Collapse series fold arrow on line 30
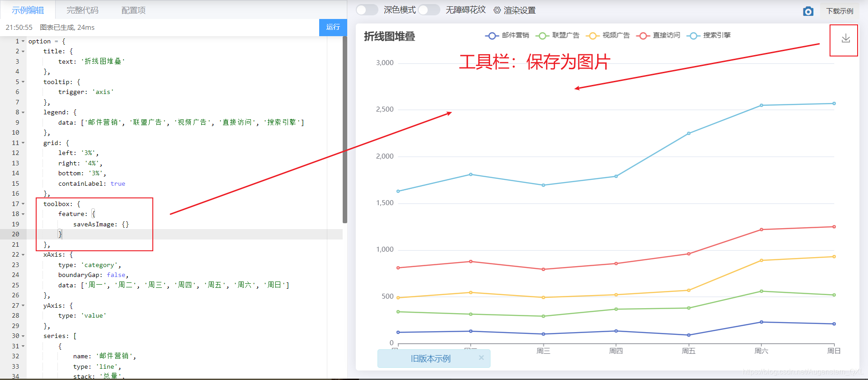Viewport: 868px width, 380px height. tap(23, 336)
